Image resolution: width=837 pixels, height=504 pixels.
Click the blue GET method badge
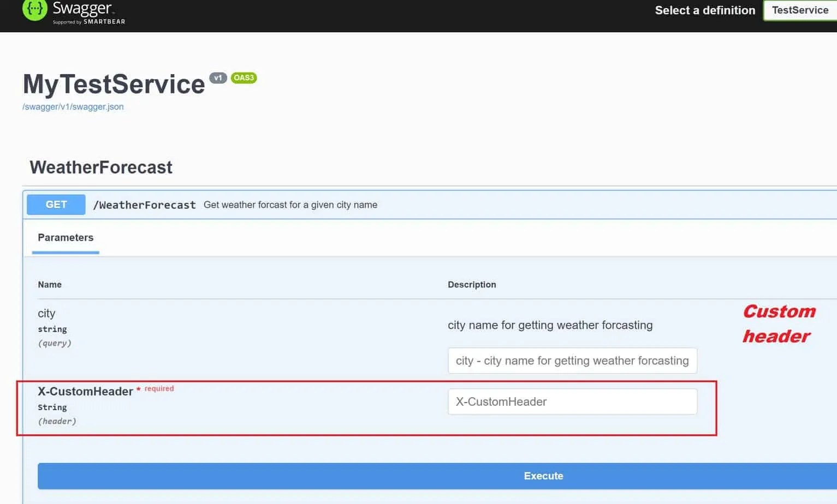[56, 205]
